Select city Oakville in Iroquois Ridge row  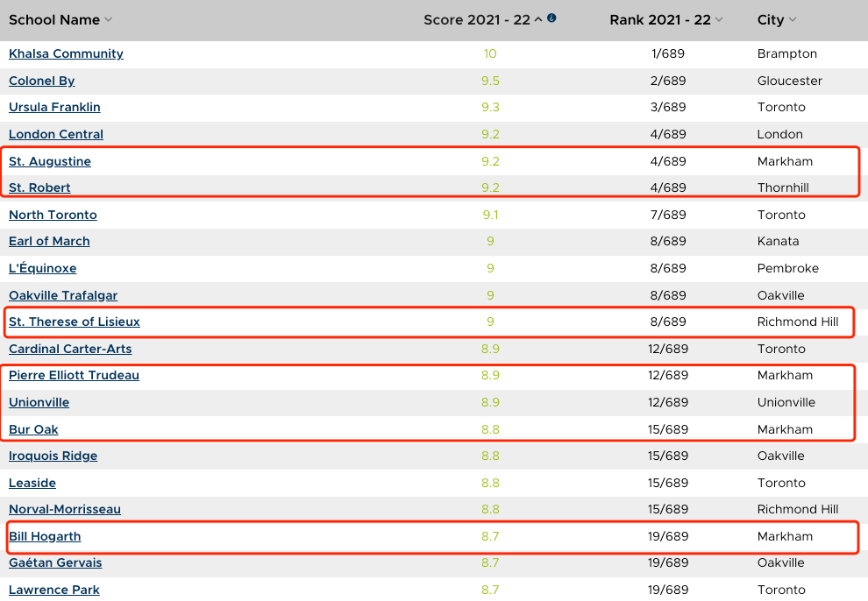click(x=780, y=456)
